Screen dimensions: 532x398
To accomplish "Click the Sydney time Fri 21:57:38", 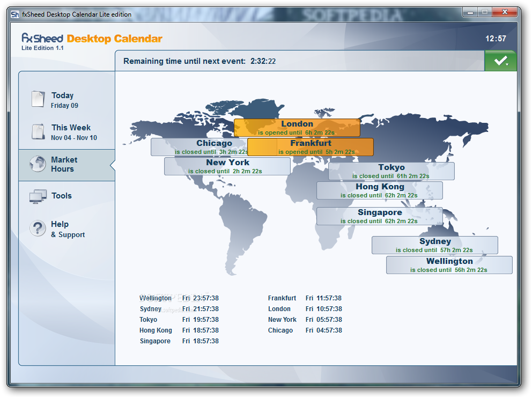I will 200,309.
